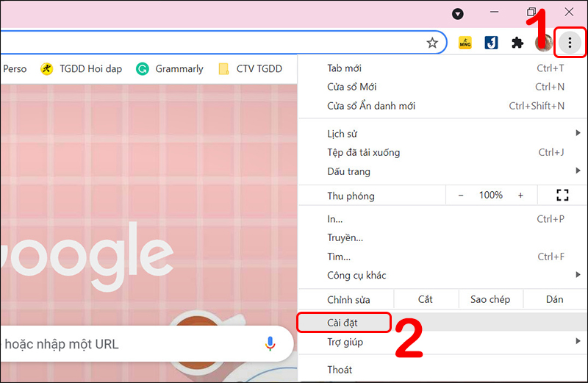Toggle full screen from zoom row
Screen dimensions: 588x383
pos(562,195)
